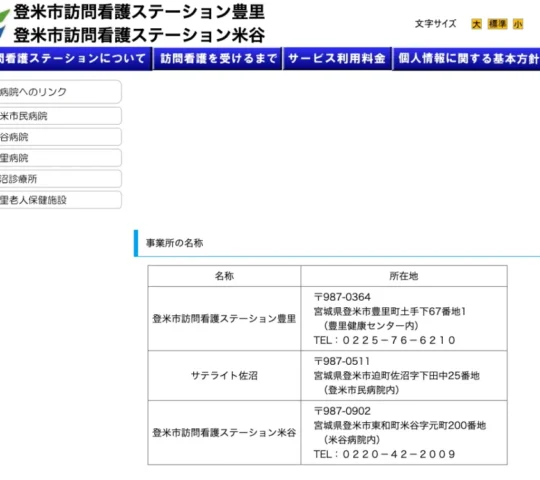Select table cell 登米市訪問看護ステーション米谷
Screen dimensions: 540x480
coord(224,433)
